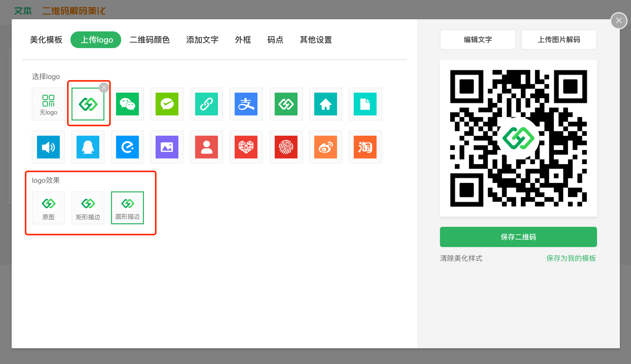The height and width of the screenshot is (364, 631).
Task: Save the QR code with 保存二维码
Action: [x=518, y=237]
